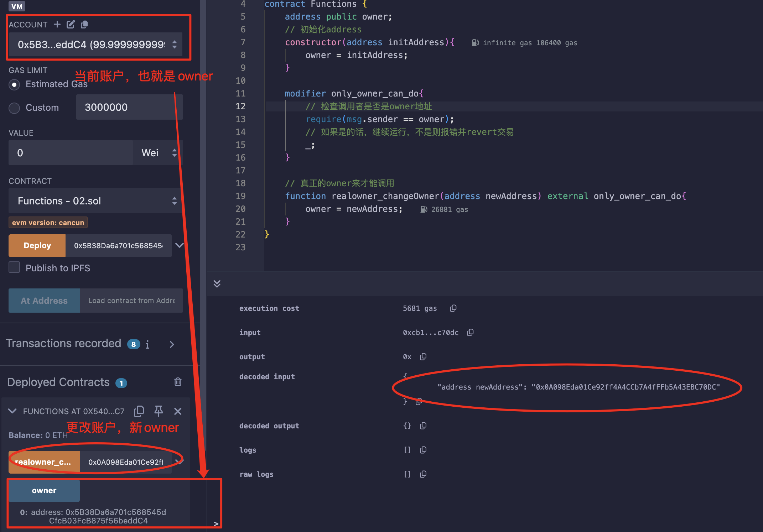
Task: Add a new account with plus icon
Action: click(57, 24)
